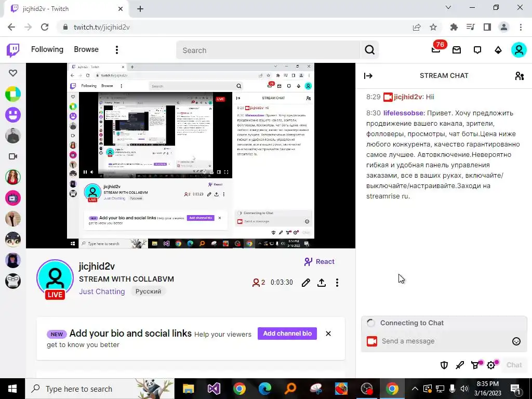Click the stream video player
The width and height of the screenshot is (532, 399).
(190, 156)
